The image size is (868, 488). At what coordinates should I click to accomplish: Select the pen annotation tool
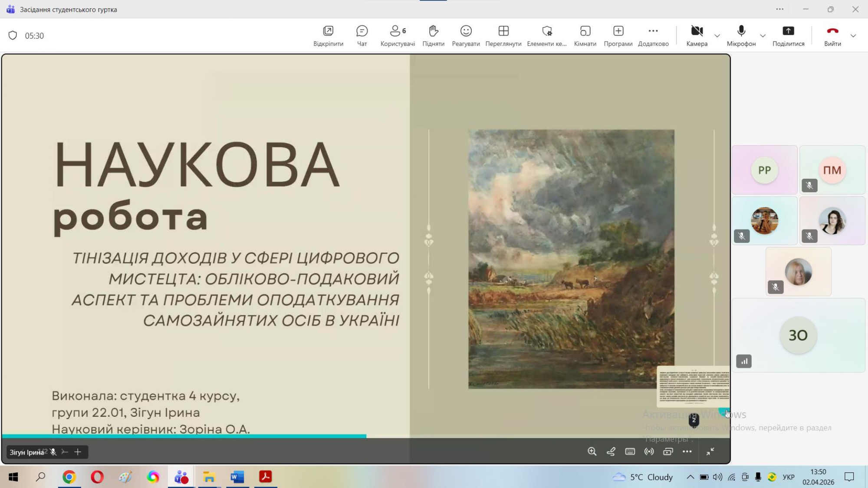611,452
